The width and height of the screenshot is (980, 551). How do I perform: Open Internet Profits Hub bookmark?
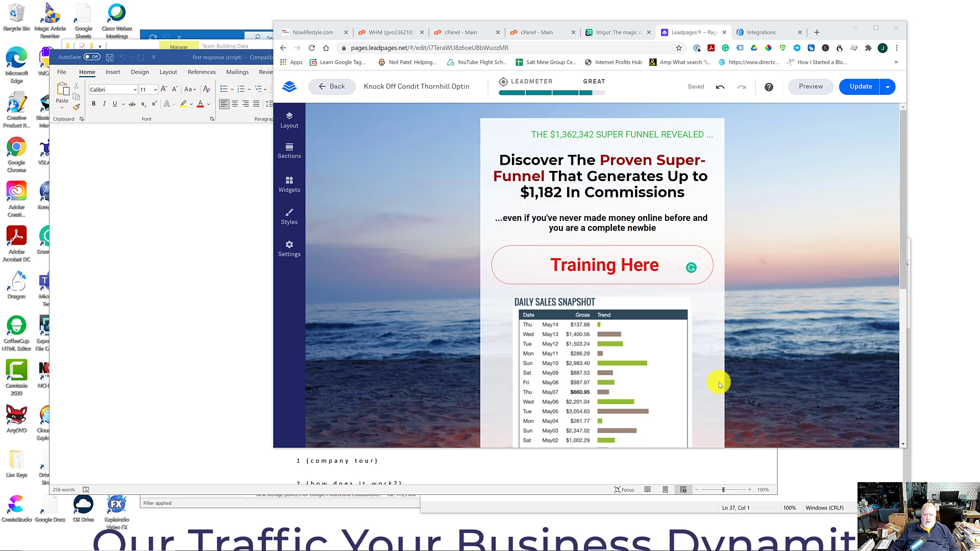(613, 62)
